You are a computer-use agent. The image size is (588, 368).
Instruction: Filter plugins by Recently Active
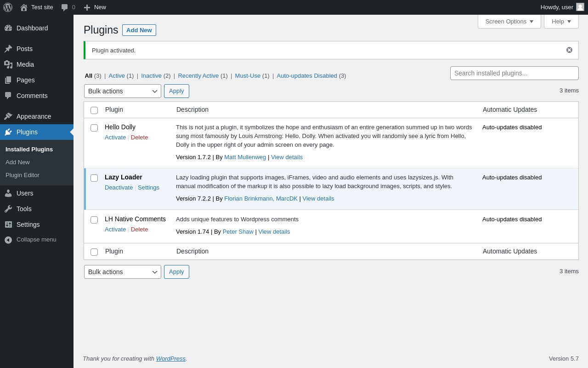(198, 76)
